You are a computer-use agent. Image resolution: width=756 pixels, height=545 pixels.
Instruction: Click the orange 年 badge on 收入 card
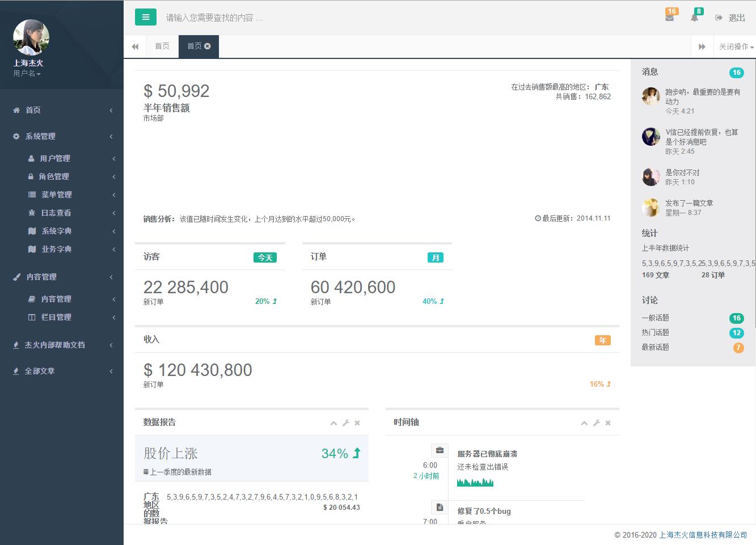pyautogui.click(x=602, y=340)
